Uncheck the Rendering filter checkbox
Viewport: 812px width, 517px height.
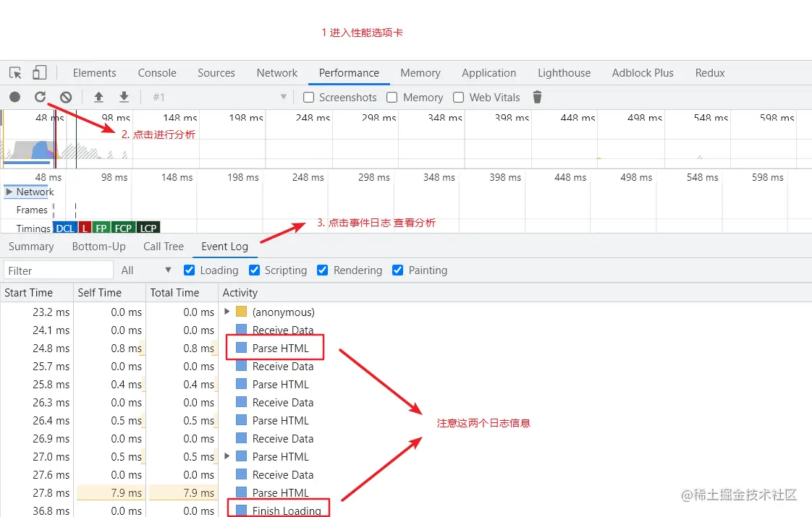click(x=322, y=270)
